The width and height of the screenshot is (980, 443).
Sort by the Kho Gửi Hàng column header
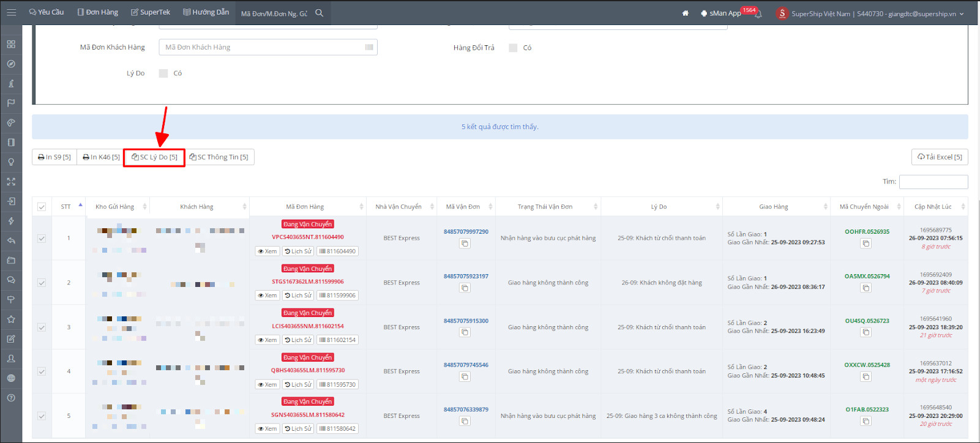tap(118, 207)
